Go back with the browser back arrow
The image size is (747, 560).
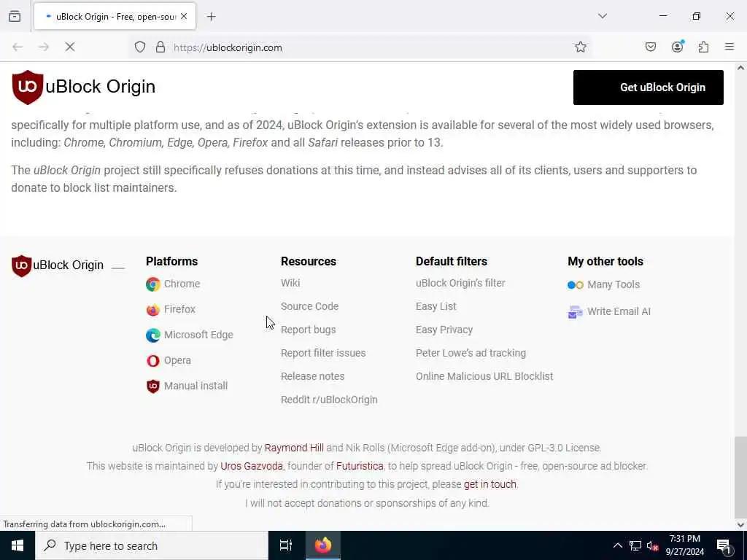click(x=18, y=47)
